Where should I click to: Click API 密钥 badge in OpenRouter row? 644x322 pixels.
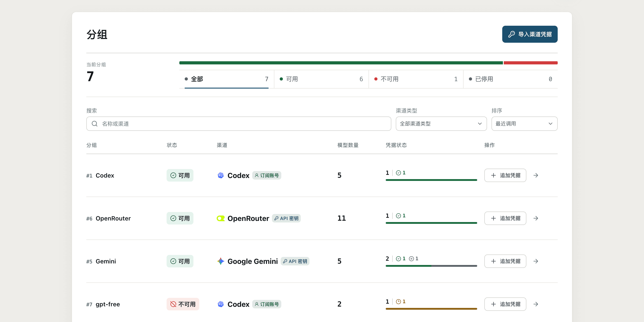tap(286, 218)
